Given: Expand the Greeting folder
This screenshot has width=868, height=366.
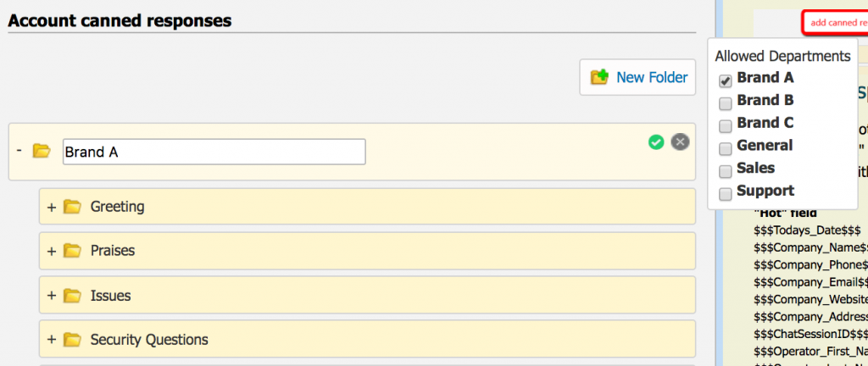Looking at the screenshot, I should tap(52, 207).
